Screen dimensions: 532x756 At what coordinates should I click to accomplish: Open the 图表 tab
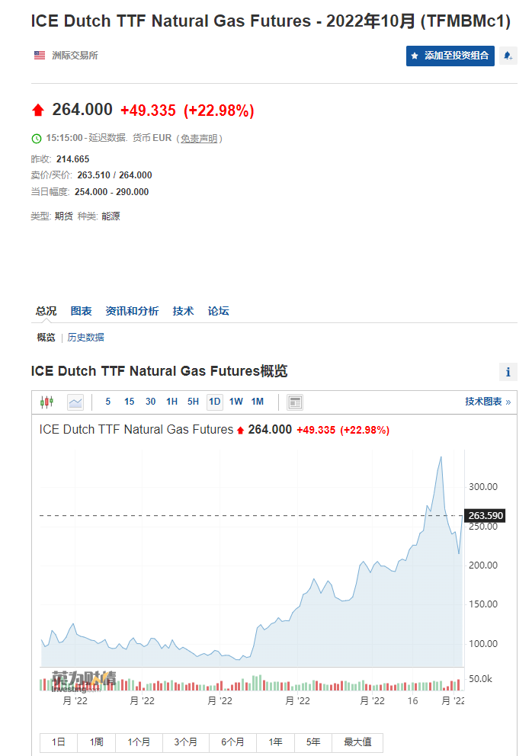(x=82, y=311)
